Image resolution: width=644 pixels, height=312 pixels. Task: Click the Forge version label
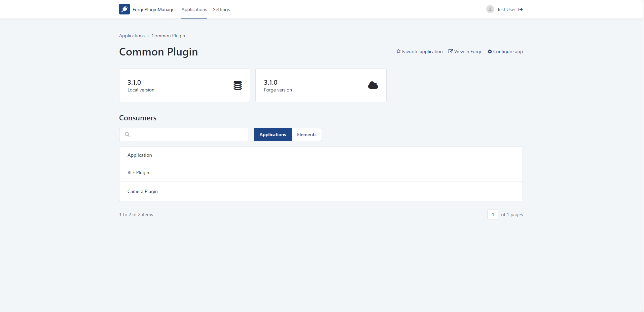(x=278, y=90)
